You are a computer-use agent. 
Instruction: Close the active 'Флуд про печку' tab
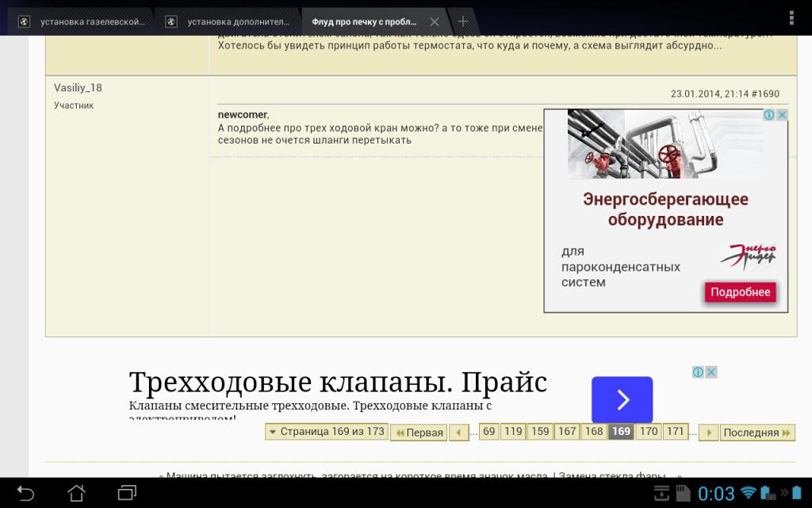coord(434,21)
